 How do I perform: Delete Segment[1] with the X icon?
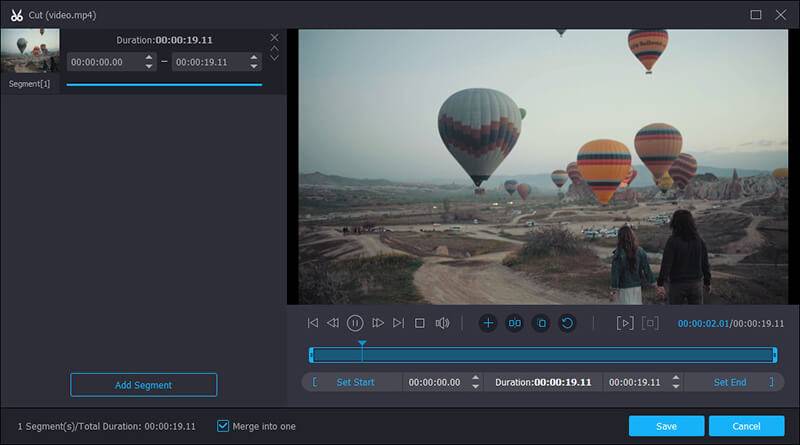click(x=275, y=38)
